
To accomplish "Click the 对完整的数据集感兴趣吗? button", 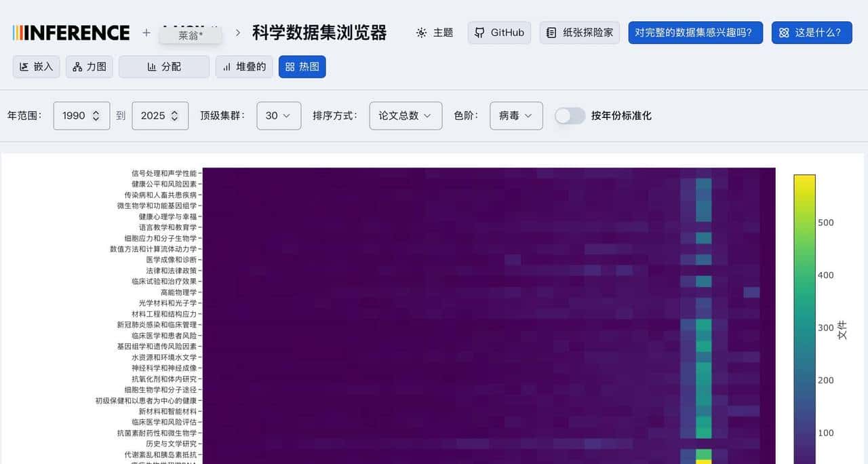I will click(x=695, y=32).
